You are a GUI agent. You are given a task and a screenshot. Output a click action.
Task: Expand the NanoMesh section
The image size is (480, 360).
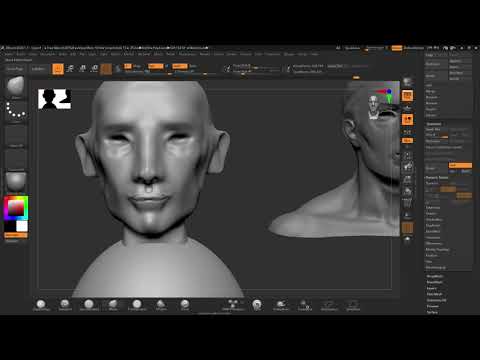(435, 282)
